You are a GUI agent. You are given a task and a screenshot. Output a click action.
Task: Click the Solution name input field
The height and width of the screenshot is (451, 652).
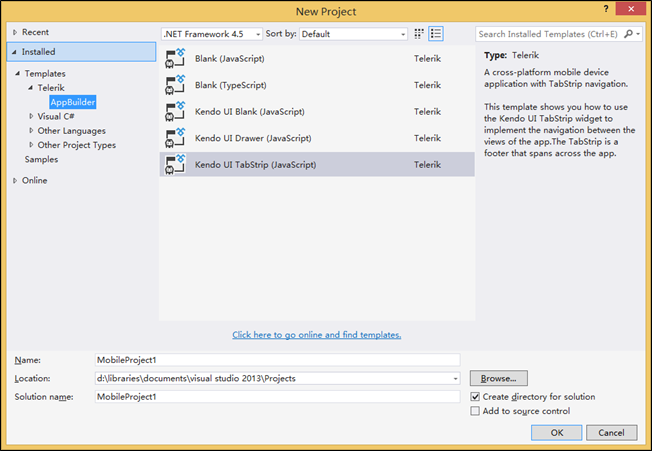pyautogui.click(x=277, y=397)
